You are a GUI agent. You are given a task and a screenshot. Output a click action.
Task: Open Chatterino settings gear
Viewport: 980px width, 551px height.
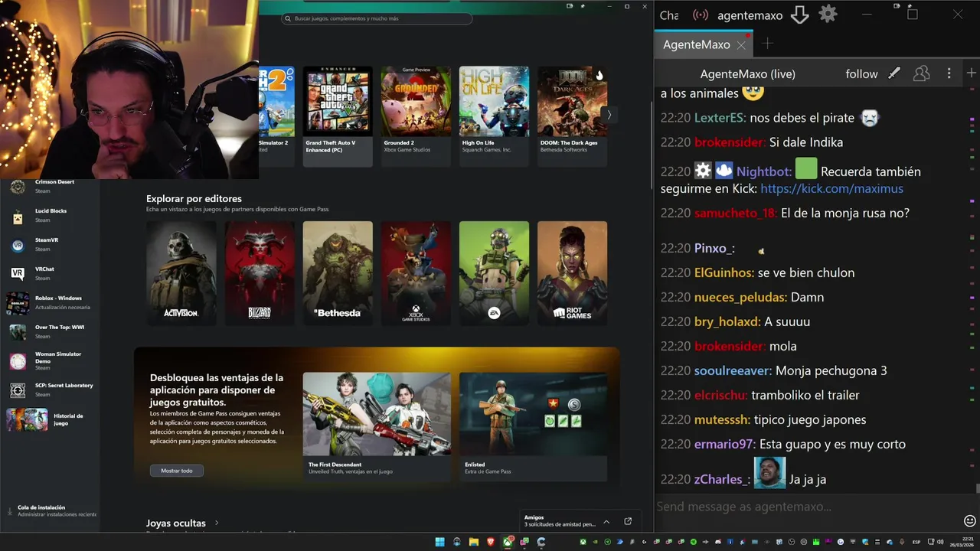pyautogui.click(x=828, y=15)
